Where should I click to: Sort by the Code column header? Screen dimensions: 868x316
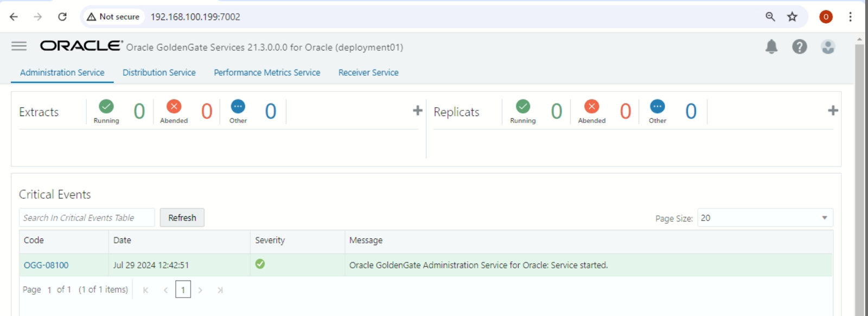pos(64,241)
